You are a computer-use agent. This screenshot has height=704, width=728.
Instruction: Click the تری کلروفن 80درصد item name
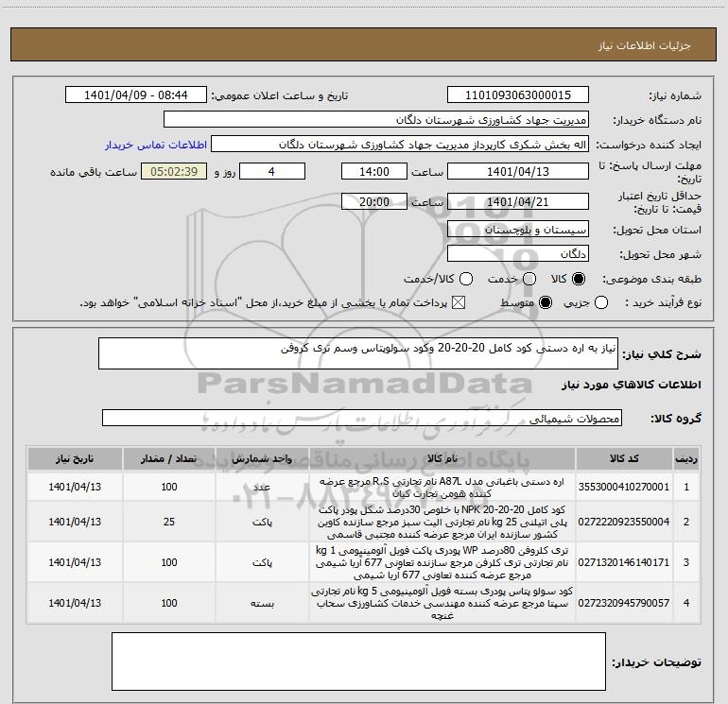pyautogui.click(x=442, y=562)
